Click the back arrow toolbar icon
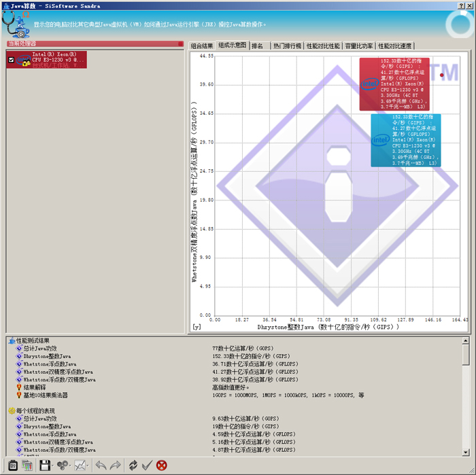The height and width of the screenshot is (475, 476). click(101, 465)
